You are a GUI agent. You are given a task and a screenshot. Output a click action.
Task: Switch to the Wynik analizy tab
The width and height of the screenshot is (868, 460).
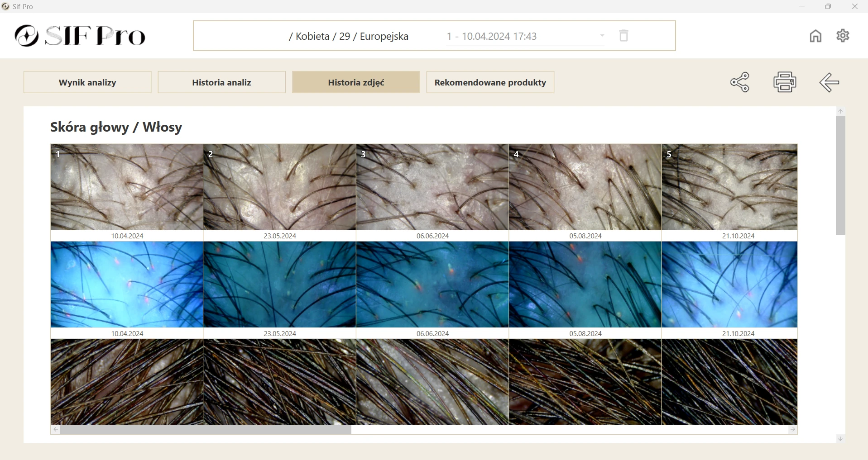[x=87, y=82]
